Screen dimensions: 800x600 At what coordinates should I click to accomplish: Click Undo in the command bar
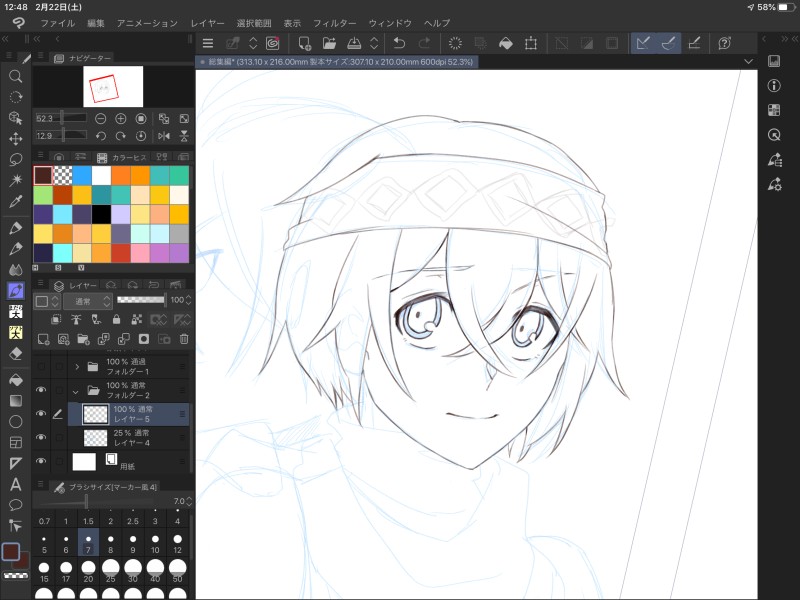(399, 43)
